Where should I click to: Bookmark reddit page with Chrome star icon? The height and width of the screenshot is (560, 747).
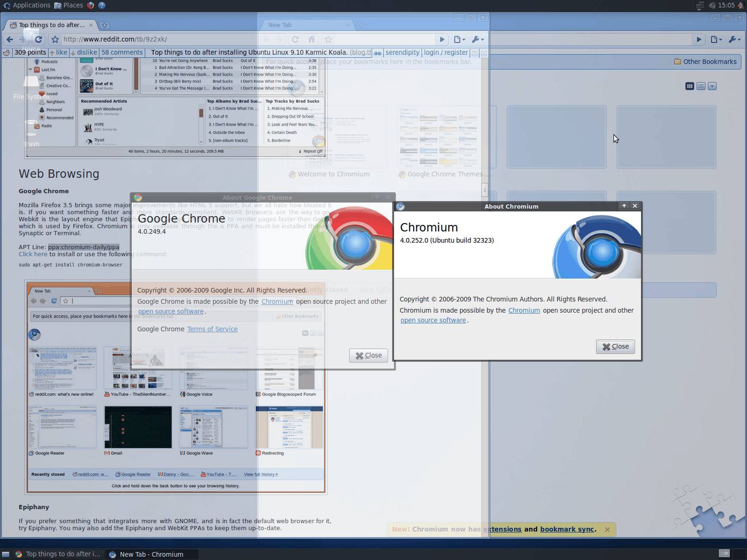[55, 39]
